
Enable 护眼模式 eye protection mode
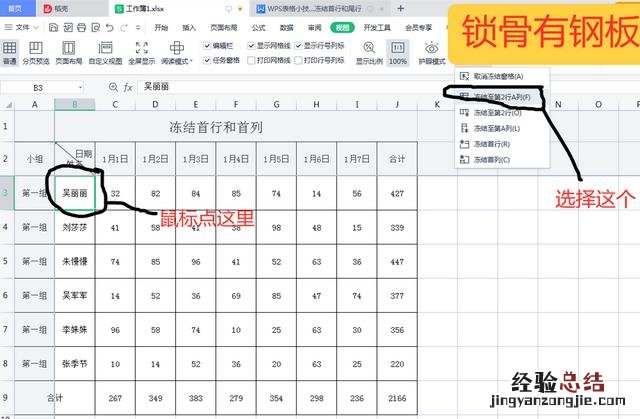pyautogui.click(x=431, y=53)
